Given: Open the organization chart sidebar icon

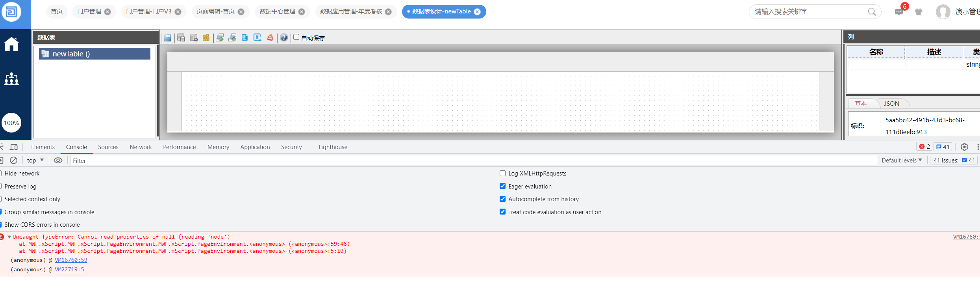Looking at the screenshot, I should point(11,79).
